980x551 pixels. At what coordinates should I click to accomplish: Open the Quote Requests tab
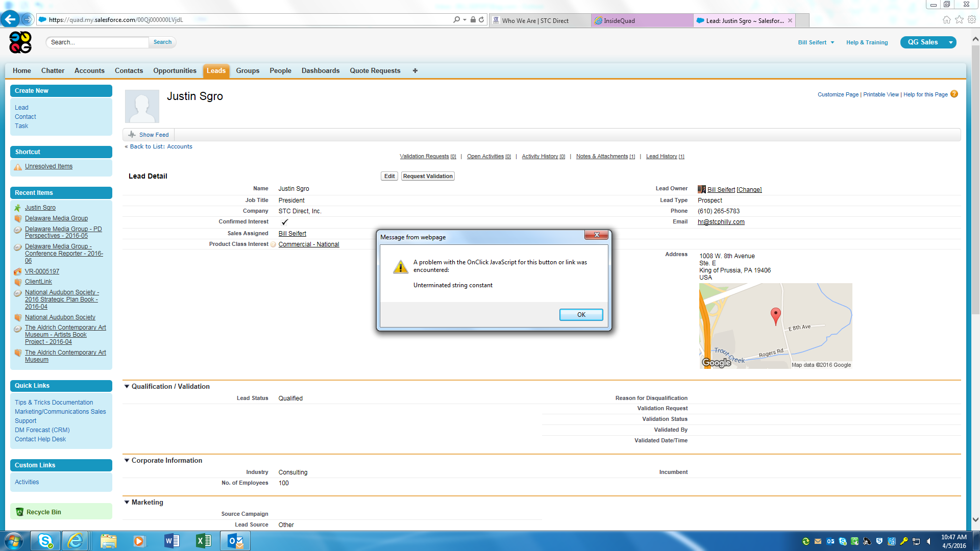tap(375, 71)
